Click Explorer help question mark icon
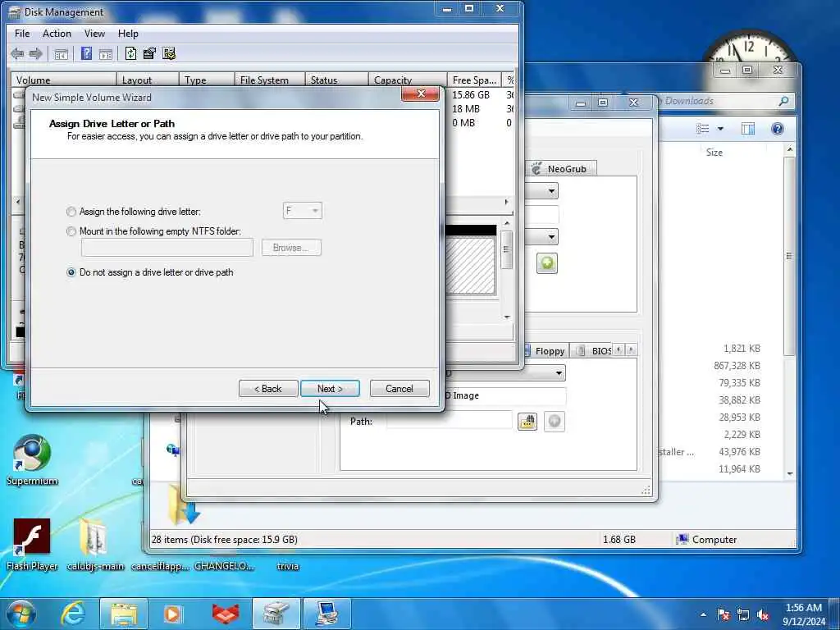Viewport: 840px width, 630px height. tap(778, 129)
